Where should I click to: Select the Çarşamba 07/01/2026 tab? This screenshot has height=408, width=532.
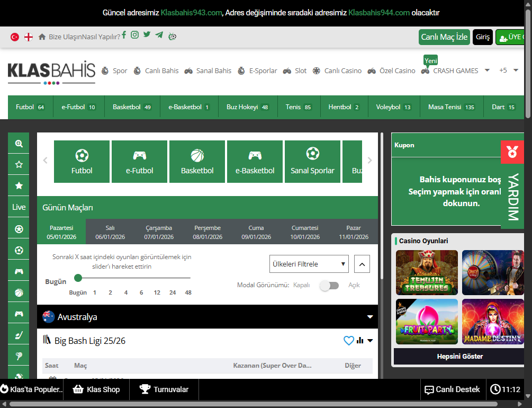coord(159,232)
